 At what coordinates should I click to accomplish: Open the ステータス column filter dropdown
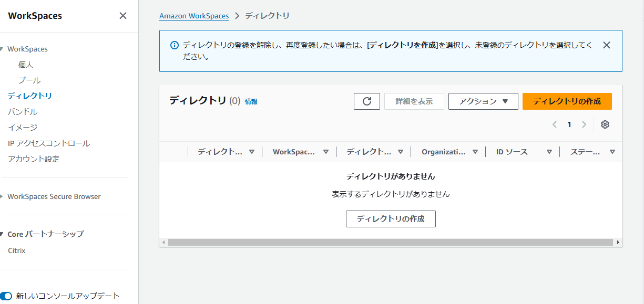(612, 152)
